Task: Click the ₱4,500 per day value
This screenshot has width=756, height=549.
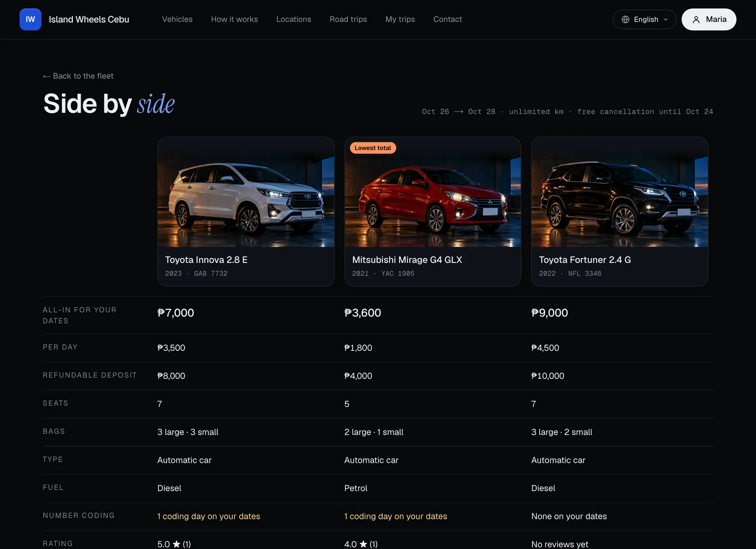Action: point(545,348)
